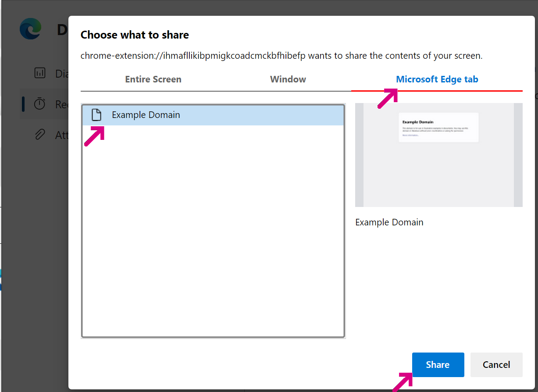
Task: Click the partially hidden 'Att' sidebar label
Action: (61, 135)
